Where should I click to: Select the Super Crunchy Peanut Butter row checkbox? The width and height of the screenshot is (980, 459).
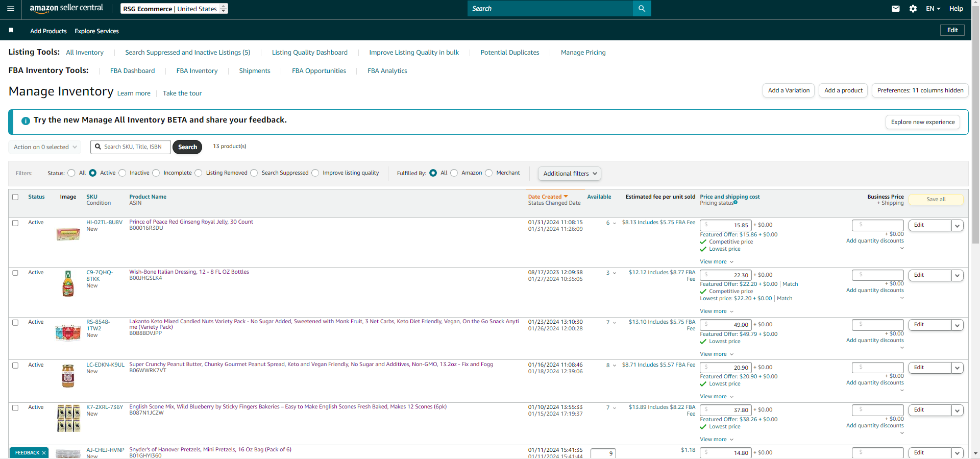pos(15,366)
